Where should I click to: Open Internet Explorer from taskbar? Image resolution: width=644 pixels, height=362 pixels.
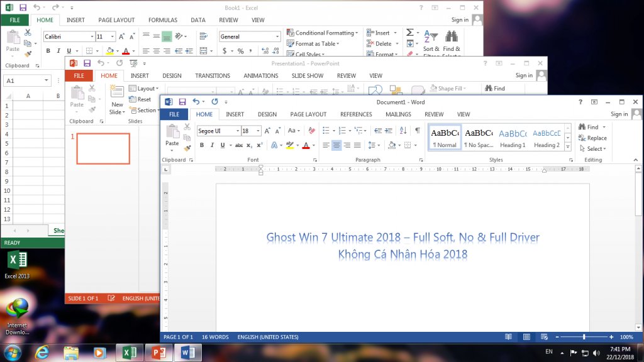click(42, 352)
